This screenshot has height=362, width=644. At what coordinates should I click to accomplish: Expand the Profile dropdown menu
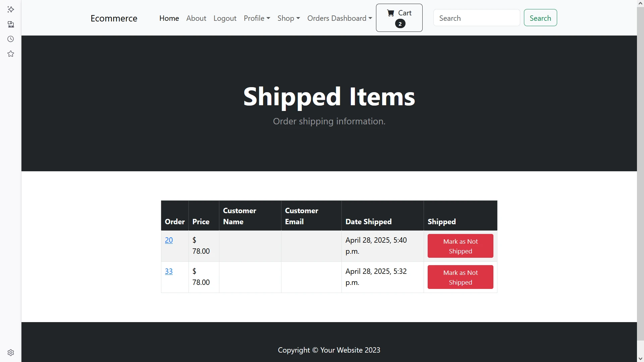coord(257,18)
